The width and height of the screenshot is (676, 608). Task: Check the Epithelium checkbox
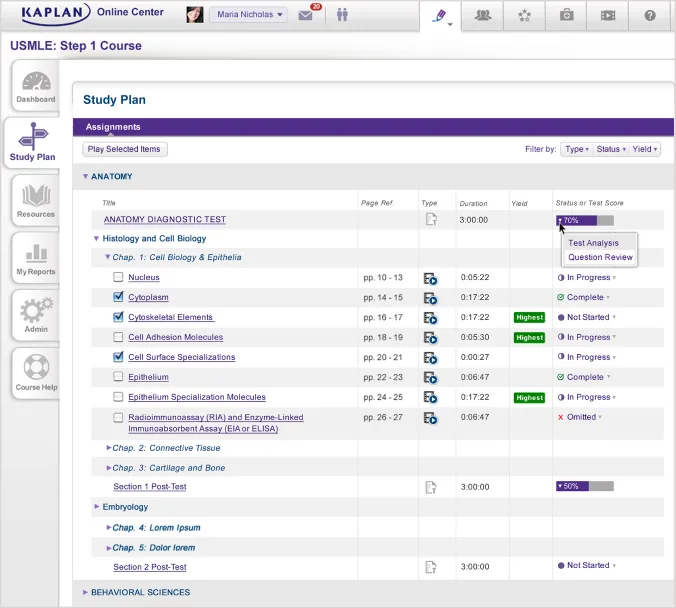tap(118, 376)
